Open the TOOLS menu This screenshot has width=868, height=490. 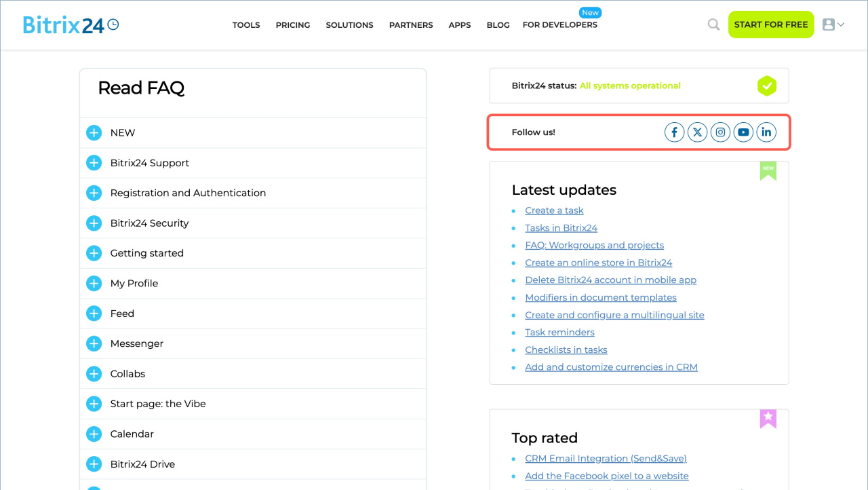(x=246, y=25)
